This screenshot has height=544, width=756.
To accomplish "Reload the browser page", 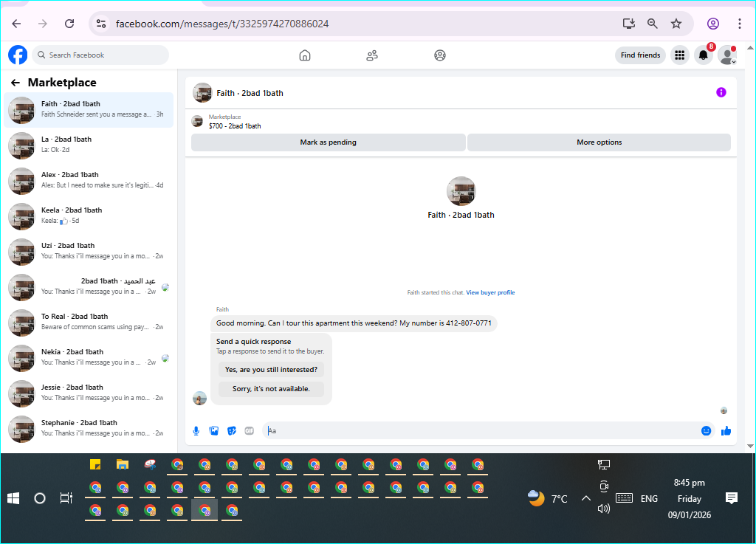I will pos(69,24).
